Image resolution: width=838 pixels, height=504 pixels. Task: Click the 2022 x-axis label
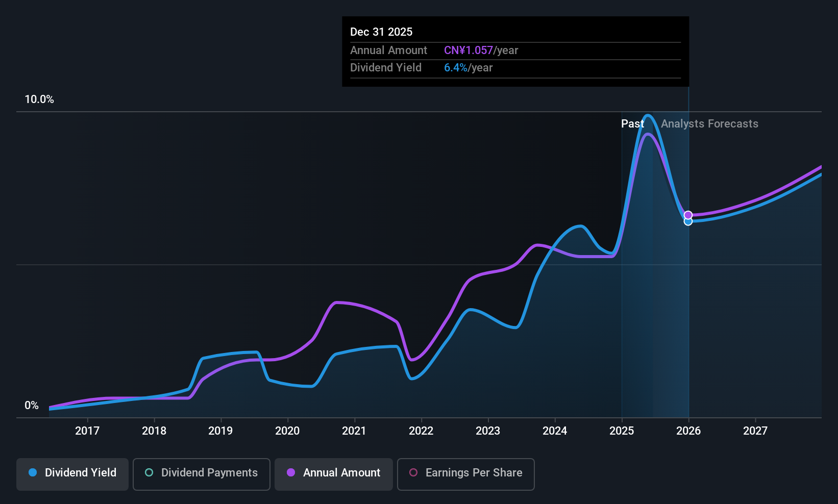[x=421, y=431]
